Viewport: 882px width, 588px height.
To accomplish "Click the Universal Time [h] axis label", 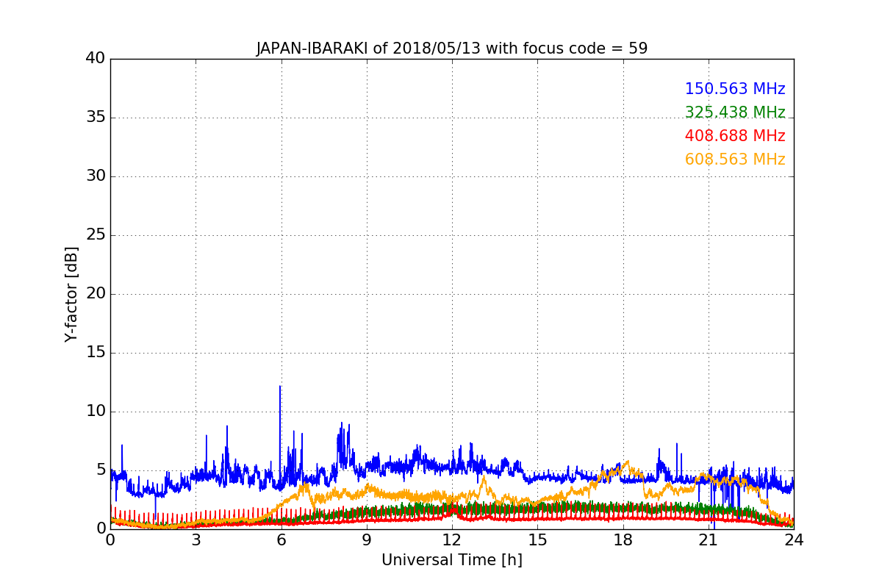I will point(451,560).
